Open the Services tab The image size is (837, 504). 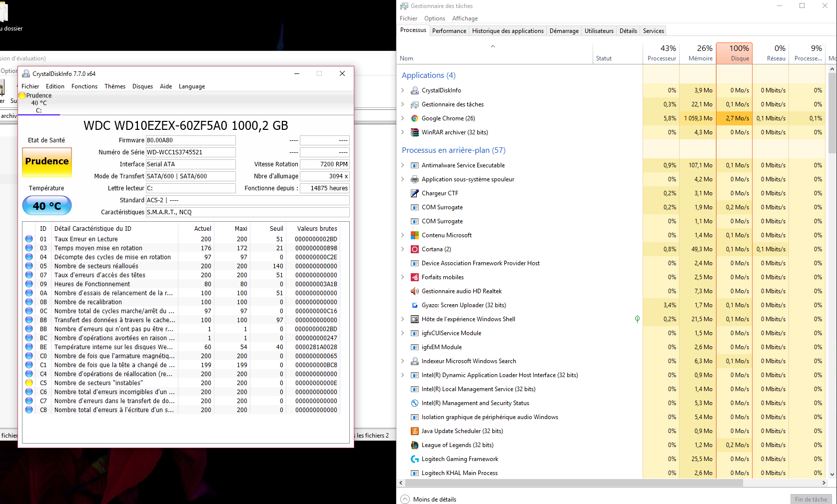coord(654,31)
